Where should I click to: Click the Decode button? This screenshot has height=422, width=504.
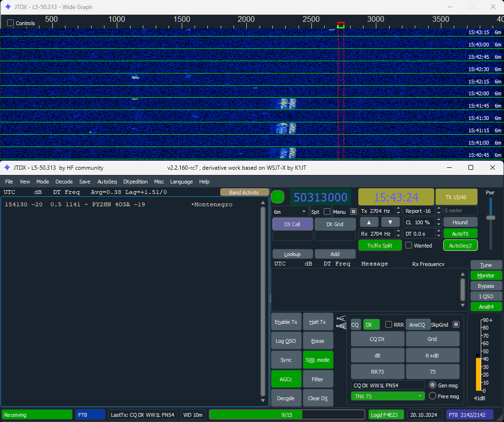coord(286,398)
